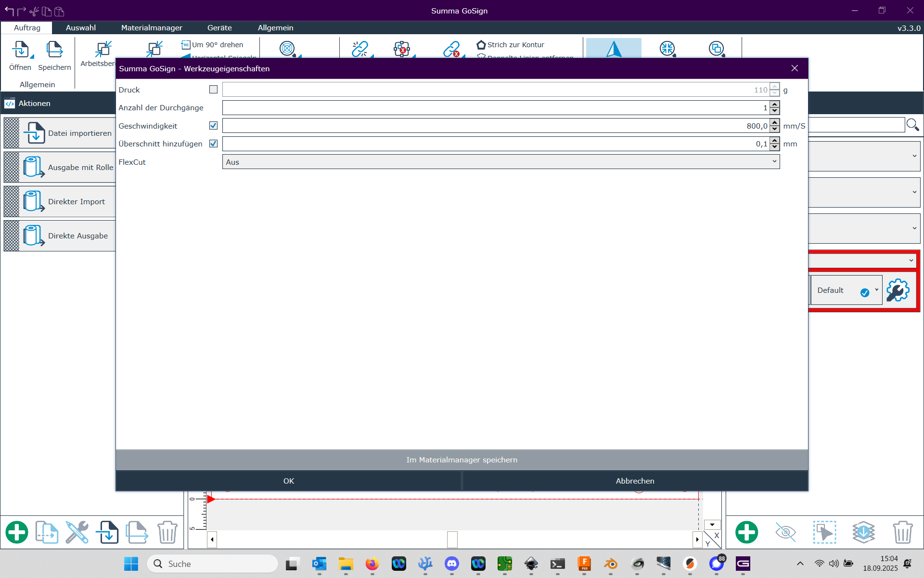This screenshot has height=578, width=924.
Task: Click the Geschwindigkeit value field
Action: click(496, 126)
